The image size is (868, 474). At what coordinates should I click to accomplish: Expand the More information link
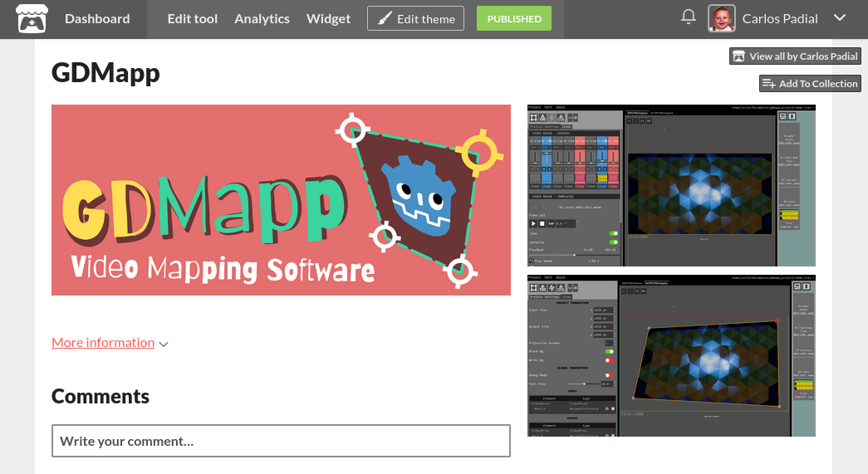(103, 343)
